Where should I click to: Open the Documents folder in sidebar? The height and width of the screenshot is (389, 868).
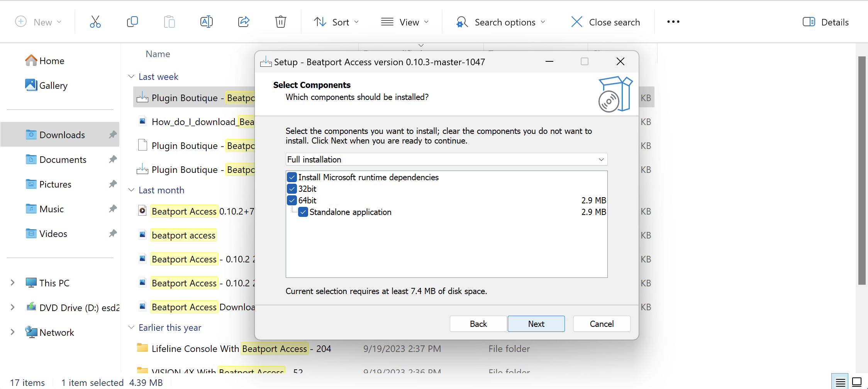(x=63, y=159)
